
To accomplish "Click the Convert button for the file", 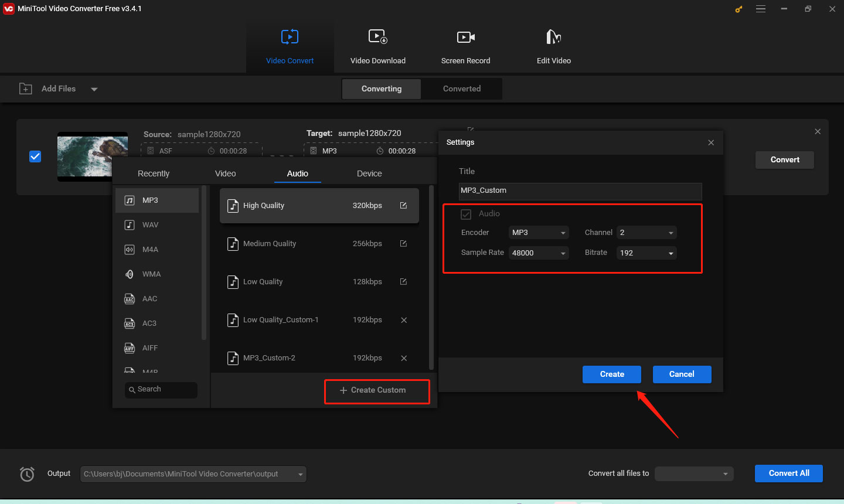I will click(785, 160).
